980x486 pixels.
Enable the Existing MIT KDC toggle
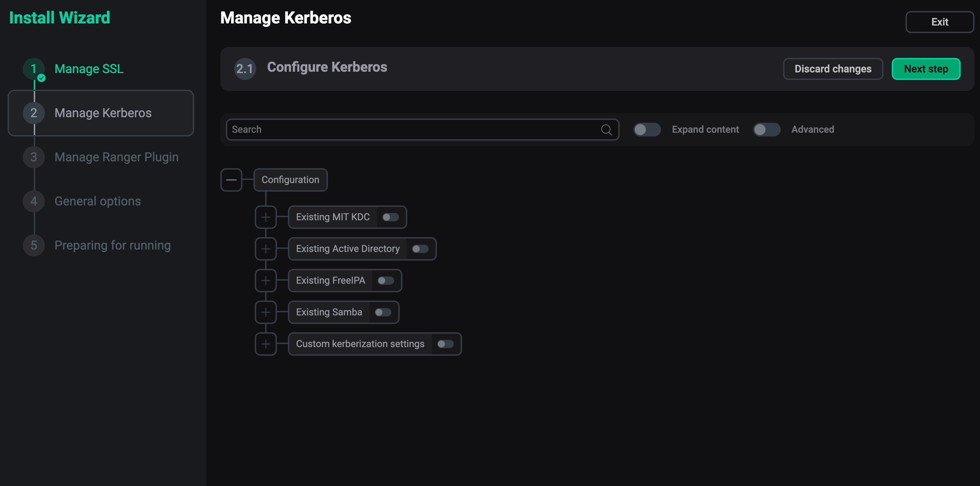[x=391, y=217]
